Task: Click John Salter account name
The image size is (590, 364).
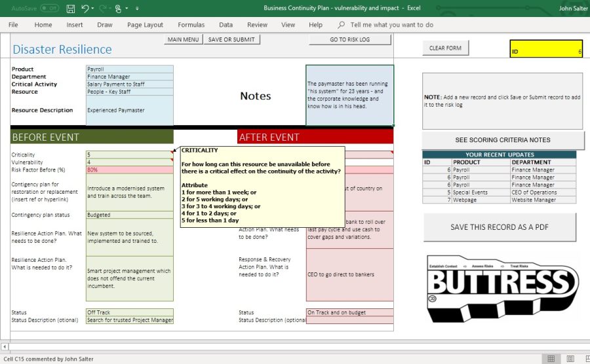Action: 573,9
